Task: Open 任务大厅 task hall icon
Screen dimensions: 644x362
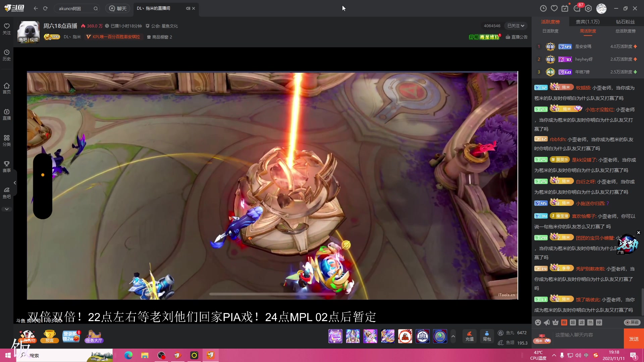Action: pos(94,336)
